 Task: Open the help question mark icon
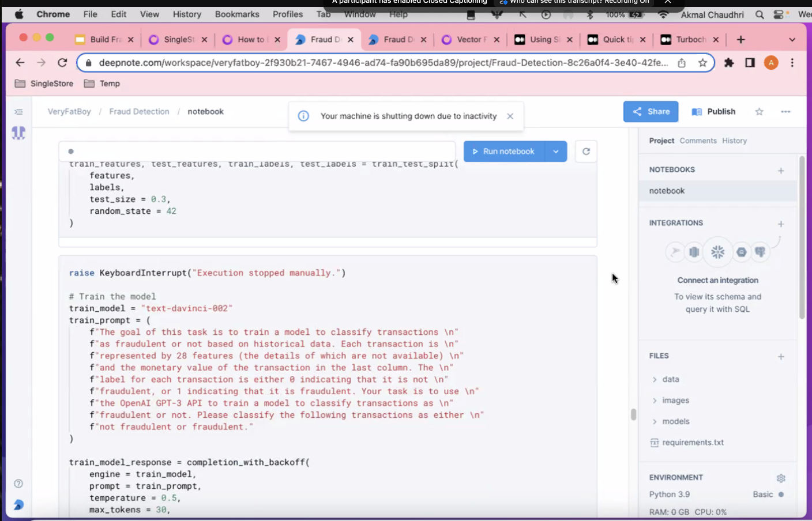[18, 484]
